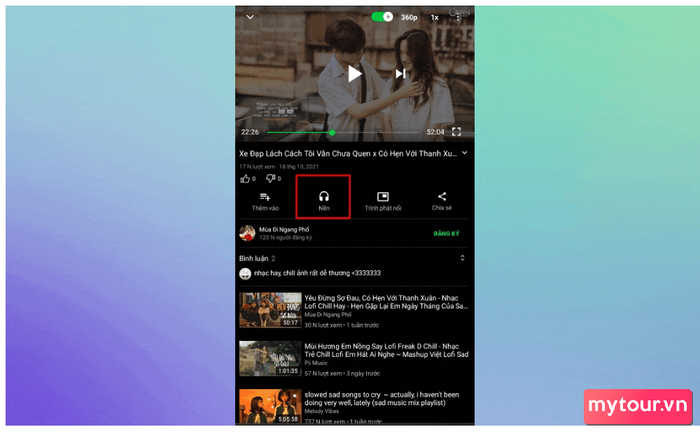The height and width of the screenshot is (434, 700).
Task: Open Mùi Hương Em Nồng Say Lofi title
Action: coord(387,351)
